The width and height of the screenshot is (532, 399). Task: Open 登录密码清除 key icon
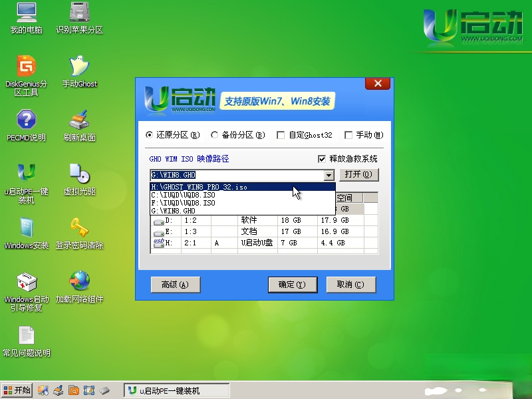(79, 233)
